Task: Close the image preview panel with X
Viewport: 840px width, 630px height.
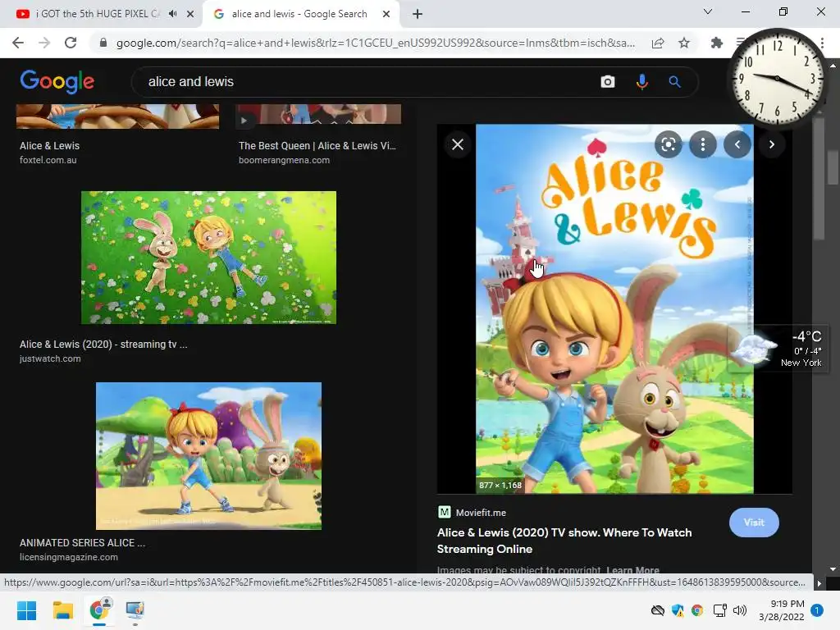Action: pos(458,144)
